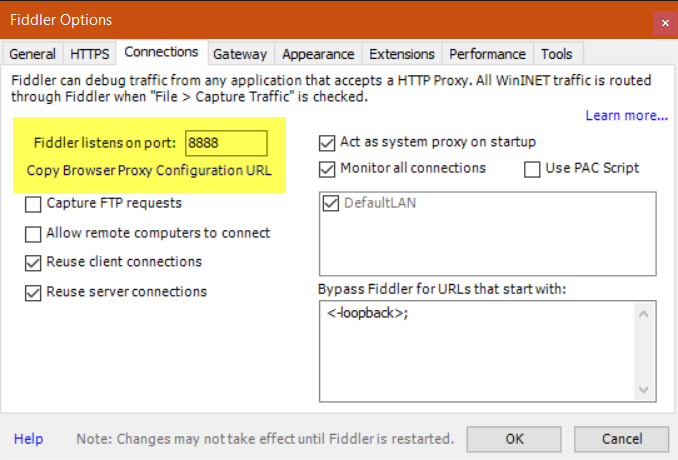This screenshot has height=460, width=678.
Task: Disable Reuse client connections
Action: click(x=33, y=263)
